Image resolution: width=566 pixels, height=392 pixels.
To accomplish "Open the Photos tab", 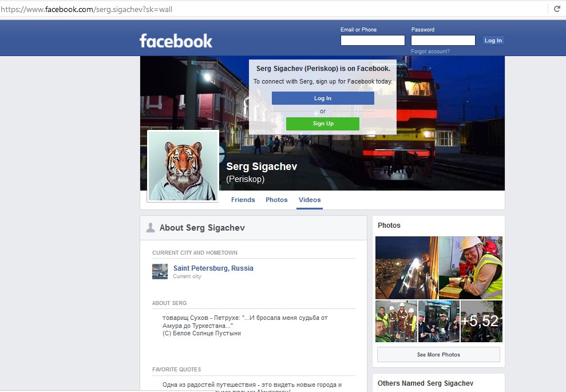I will tap(276, 200).
